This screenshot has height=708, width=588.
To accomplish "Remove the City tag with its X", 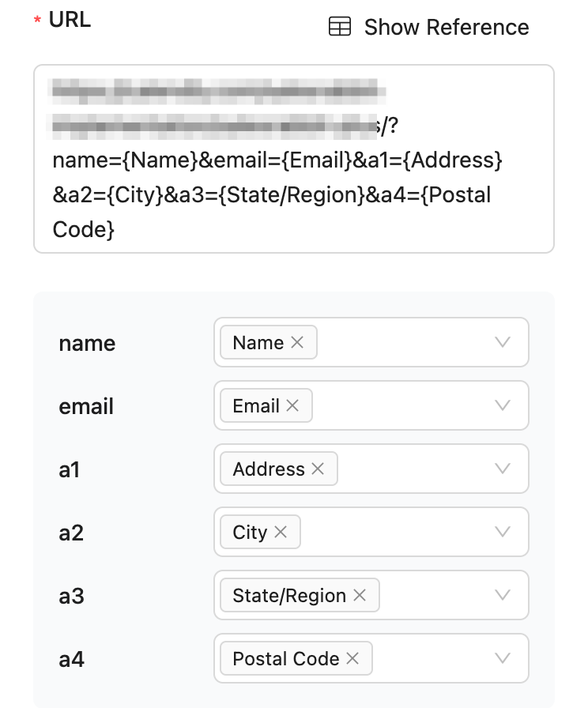I will pyautogui.click(x=281, y=532).
